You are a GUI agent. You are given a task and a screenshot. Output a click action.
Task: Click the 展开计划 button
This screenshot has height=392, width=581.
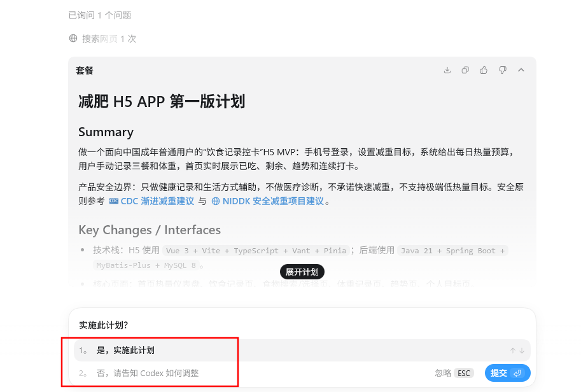(302, 272)
